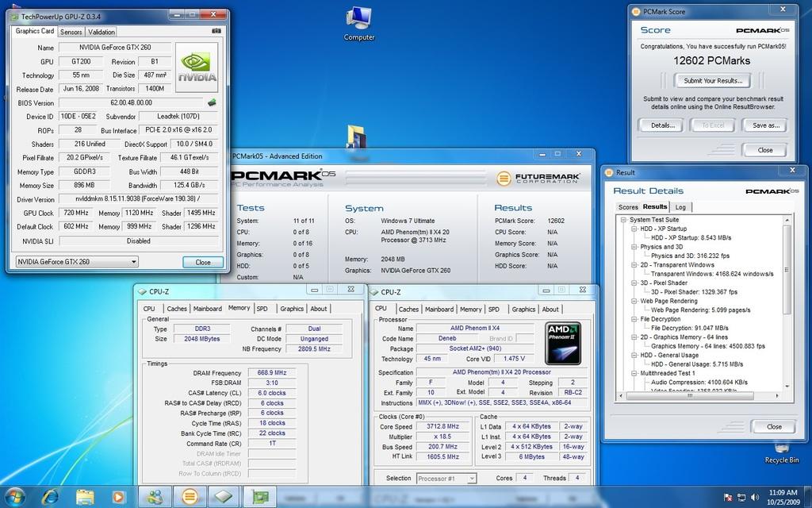Open the Mainboard tab in the right CPU-Z window
Image resolution: width=812 pixels, height=508 pixels.
[x=439, y=309]
